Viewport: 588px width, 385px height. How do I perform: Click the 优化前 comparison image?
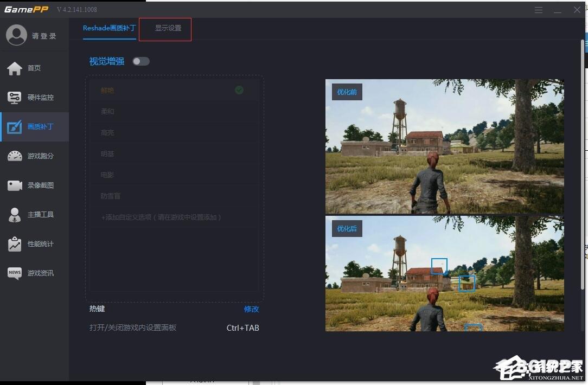[x=444, y=146]
